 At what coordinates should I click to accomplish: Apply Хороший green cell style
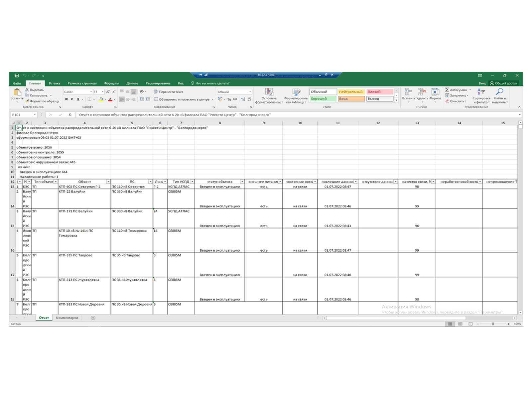323,99
